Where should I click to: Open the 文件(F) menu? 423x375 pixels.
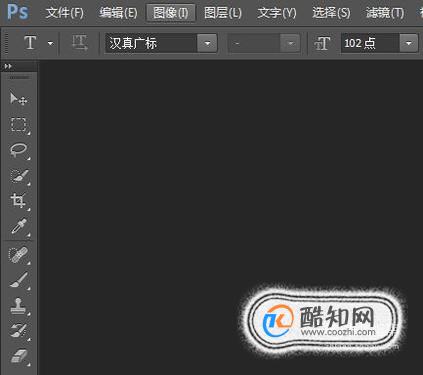(x=65, y=13)
